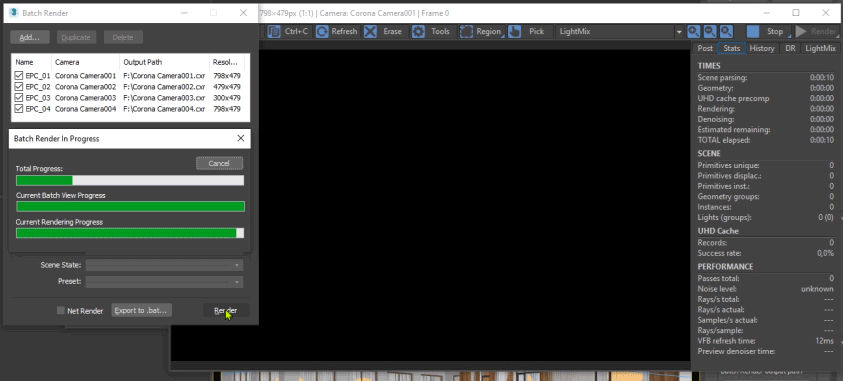Activate the Region selection icon
This screenshot has height=381, width=843.
pos(466,32)
